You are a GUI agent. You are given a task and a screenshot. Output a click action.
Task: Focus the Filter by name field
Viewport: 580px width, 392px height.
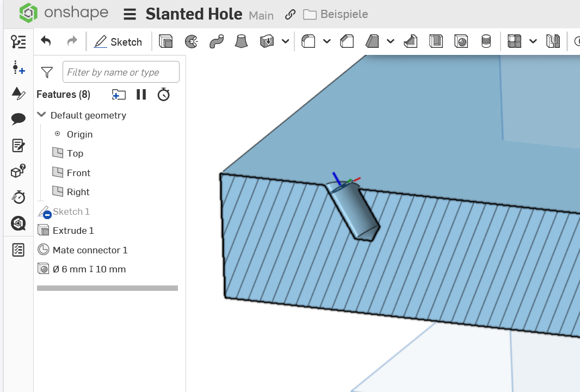click(x=121, y=72)
